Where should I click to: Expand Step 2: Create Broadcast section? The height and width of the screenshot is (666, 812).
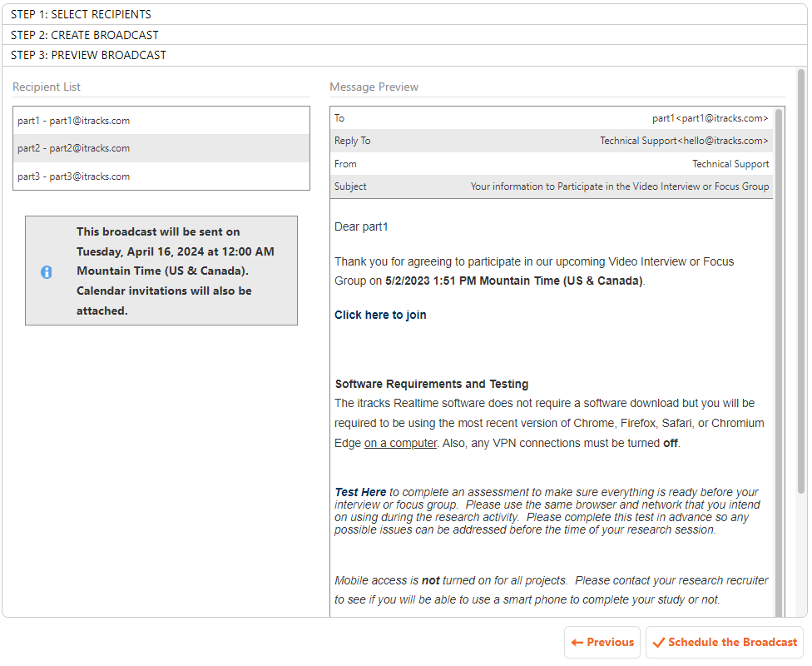(404, 35)
